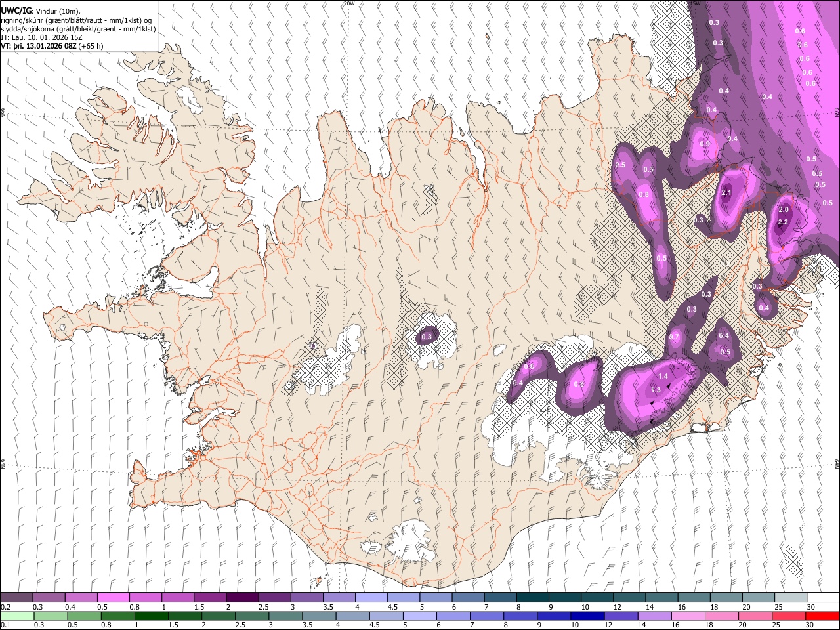The height and width of the screenshot is (630, 840).
Task: Select the VT þri. 13.01.2026 08Z valid time
Action: coord(39,46)
